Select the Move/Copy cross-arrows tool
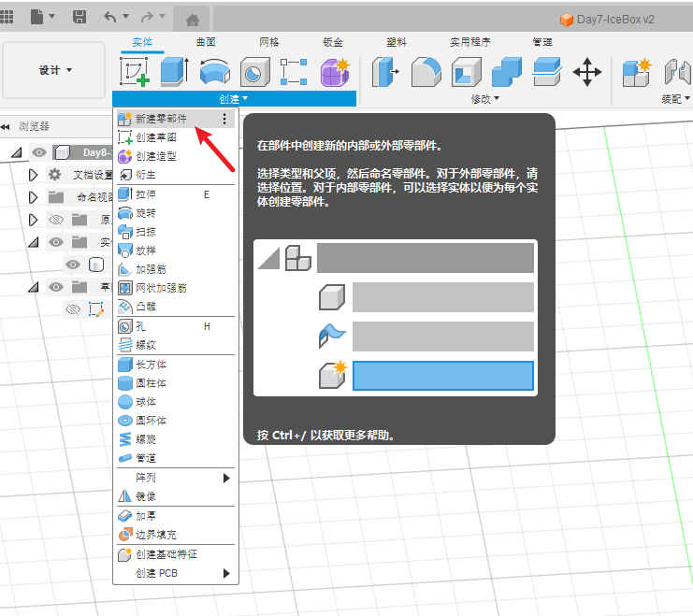Viewport: 693px width, 616px height. (587, 72)
